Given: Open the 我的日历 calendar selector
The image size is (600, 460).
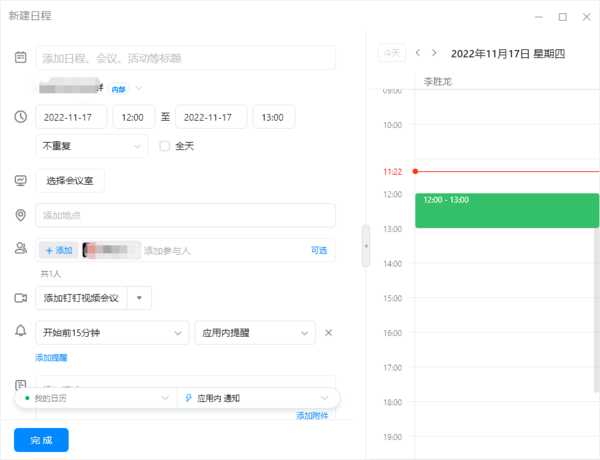Looking at the screenshot, I should click(x=96, y=398).
